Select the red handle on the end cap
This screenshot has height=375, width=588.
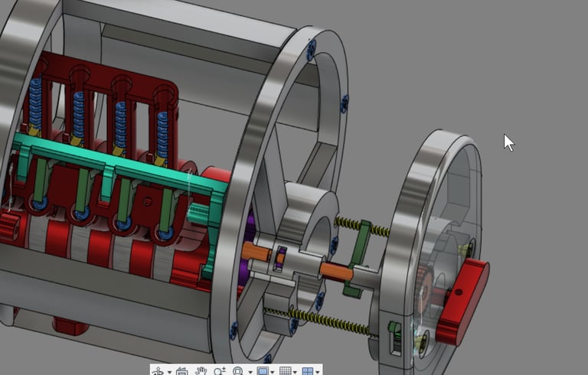463,302
